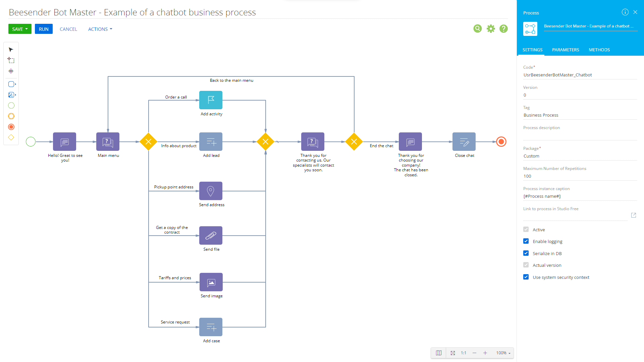The height and width of the screenshot is (362, 644).
Task: Click the green search icon
Action: (x=478, y=29)
